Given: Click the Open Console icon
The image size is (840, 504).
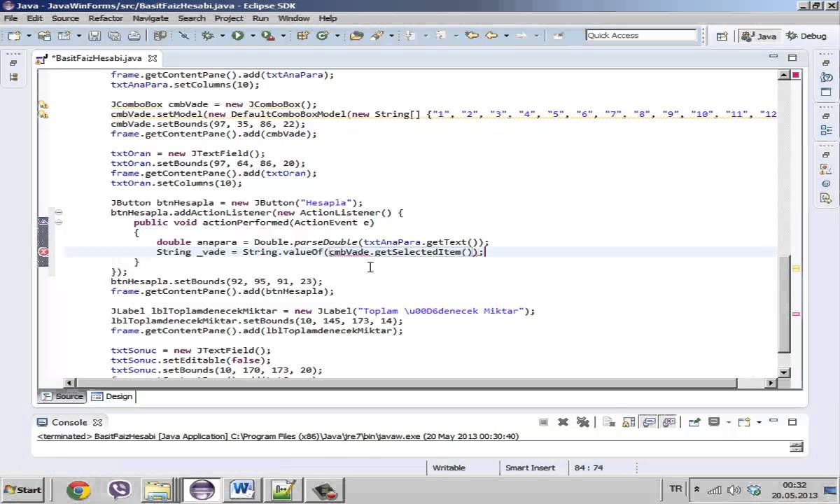Looking at the screenshot, I should pyautogui.click(x=744, y=422).
